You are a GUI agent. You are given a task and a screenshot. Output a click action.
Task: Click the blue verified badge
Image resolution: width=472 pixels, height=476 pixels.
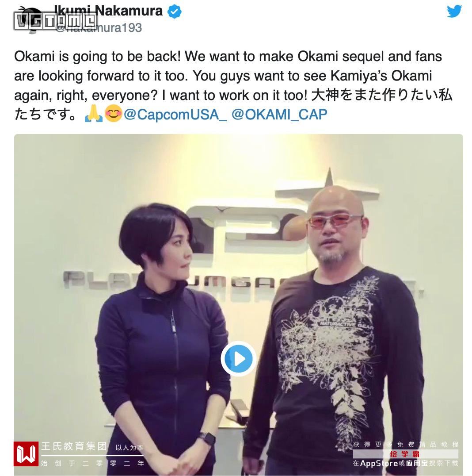[x=175, y=12]
